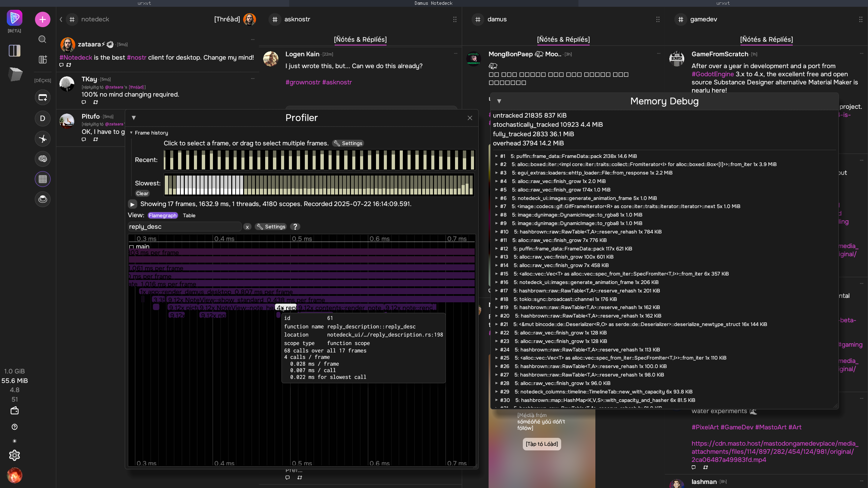Open the settings gear in sidebar
This screenshot has width=868, height=488.
click(x=15, y=455)
